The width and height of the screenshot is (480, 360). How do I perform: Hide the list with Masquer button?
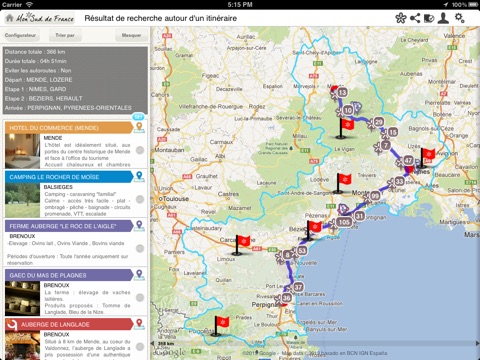pyautogui.click(x=131, y=35)
